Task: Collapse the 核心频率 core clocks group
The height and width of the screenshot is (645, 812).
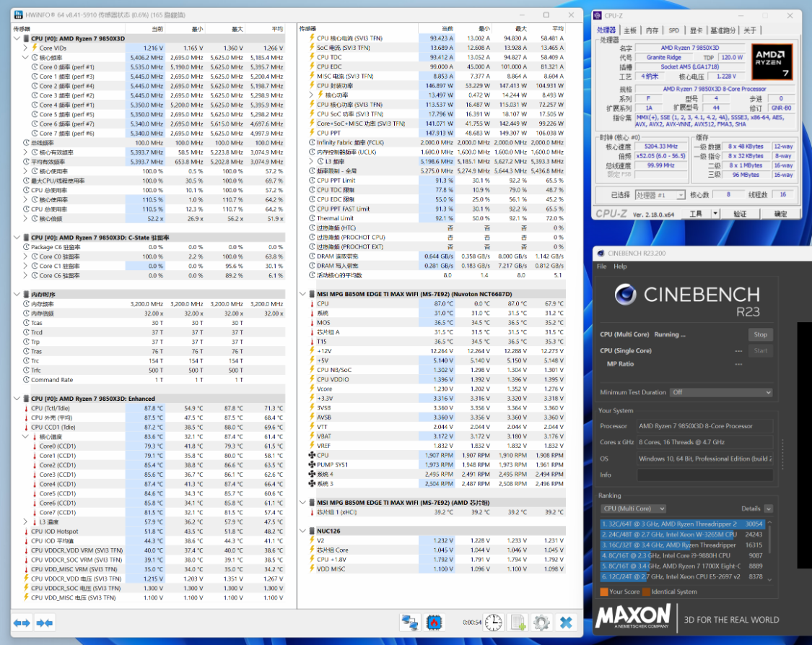Action: [25, 58]
